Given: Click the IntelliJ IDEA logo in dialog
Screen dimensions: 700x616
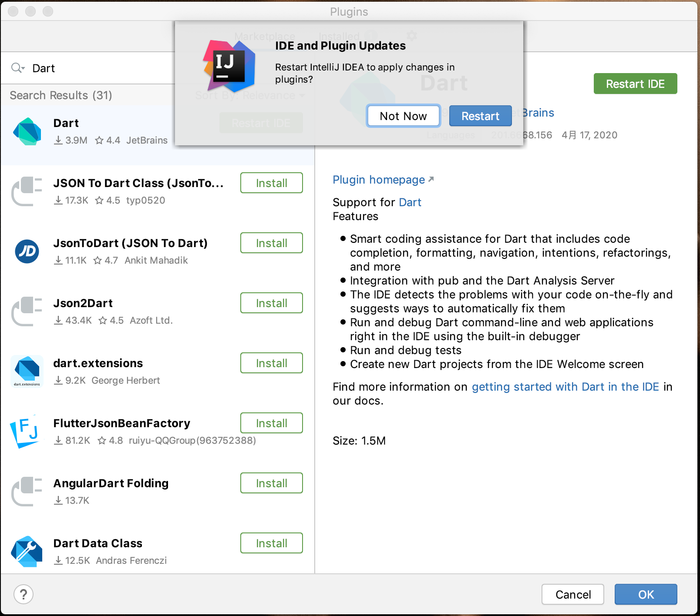Looking at the screenshot, I should [229, 66].
